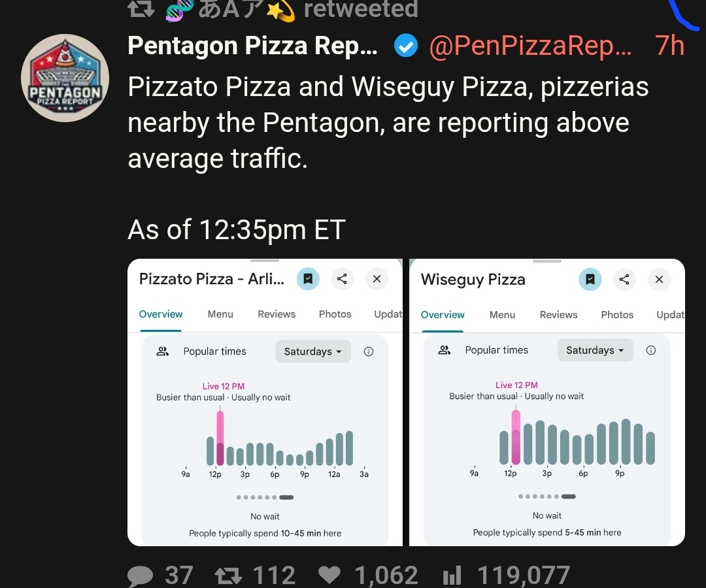Image resolution: width=706 pixels, height=588 pixels.
Task: Open Pizzato Pizza Reviews tab
Action: click(x=277, y=314)
